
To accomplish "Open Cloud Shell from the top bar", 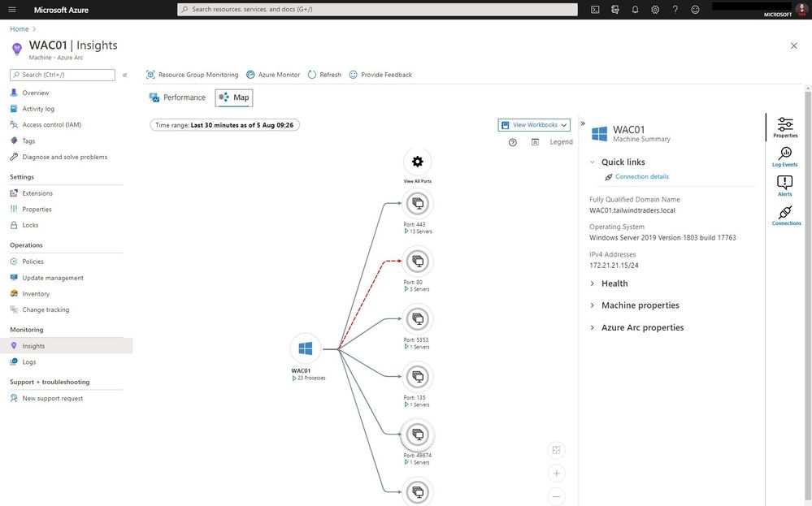I will (595, 9).
